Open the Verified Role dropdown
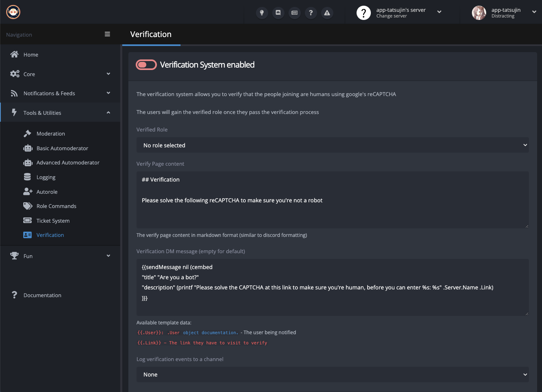Image resolution: width=542 pixels, height=392 pixels. click(x=332, y=145)
